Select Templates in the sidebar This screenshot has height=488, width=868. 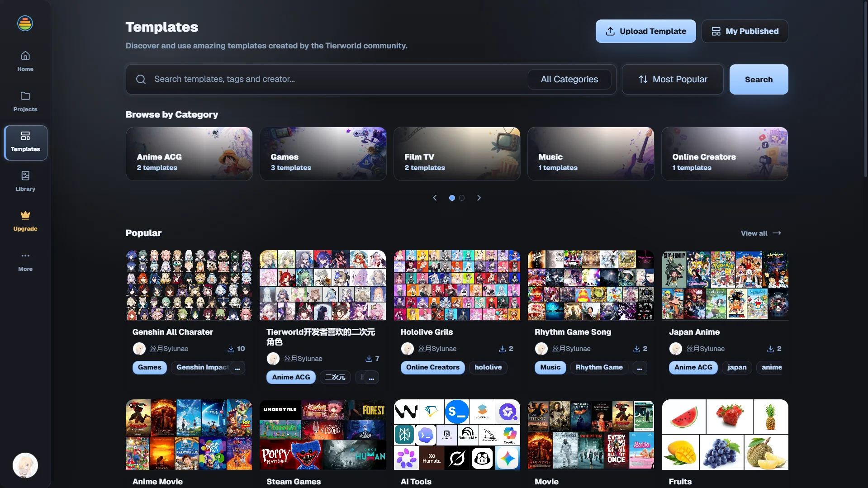click(25, 142)
